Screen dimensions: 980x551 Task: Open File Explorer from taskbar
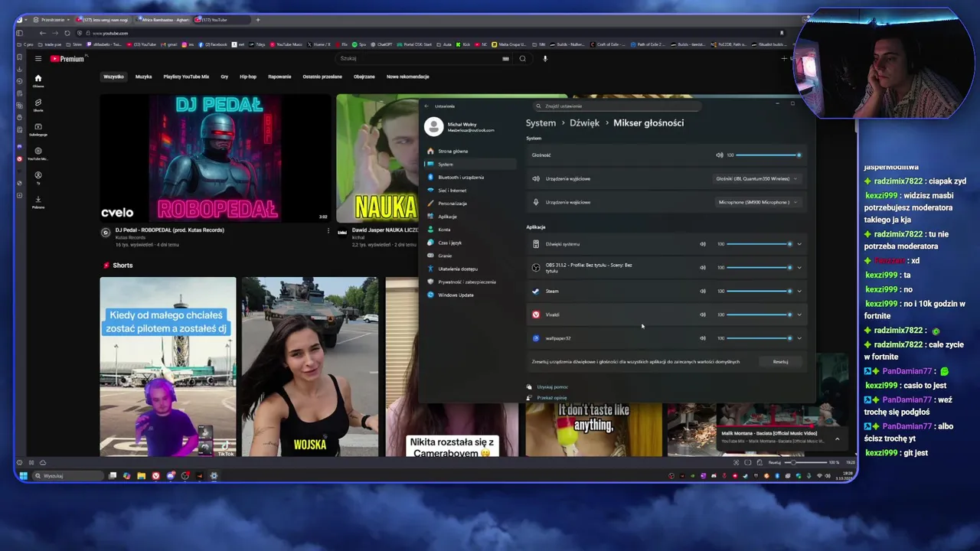pyautogui.click(x=142, y=476)
